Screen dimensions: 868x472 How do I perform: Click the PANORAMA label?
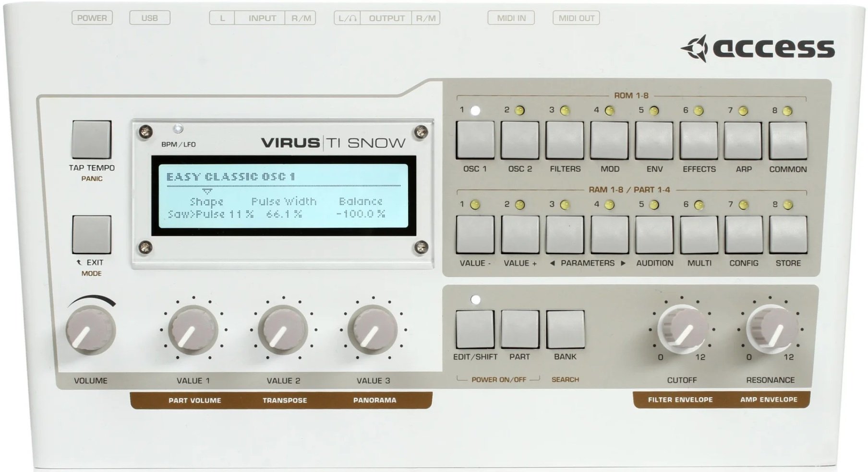[375, 400]
